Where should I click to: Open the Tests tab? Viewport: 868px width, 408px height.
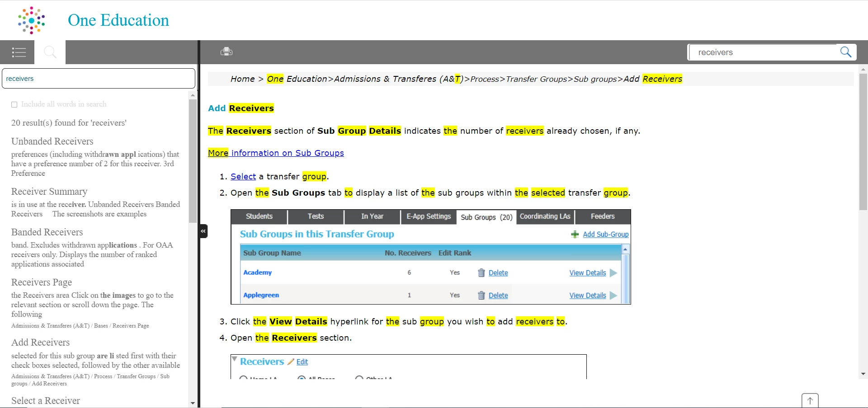pos(316,216)
